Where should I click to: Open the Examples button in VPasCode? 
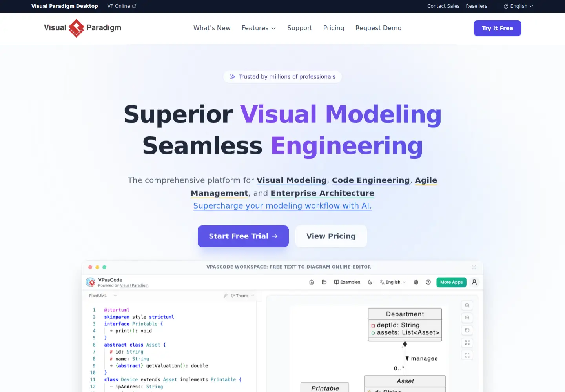coord(347,282)
